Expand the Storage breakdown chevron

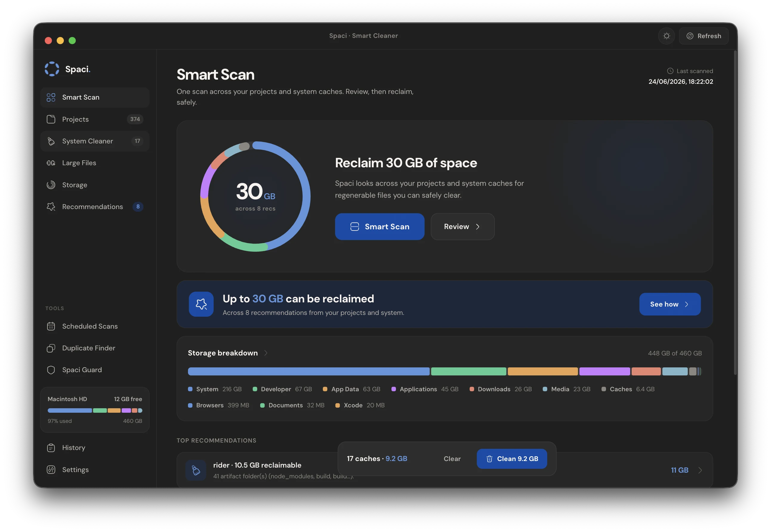[x=266, y=353]
